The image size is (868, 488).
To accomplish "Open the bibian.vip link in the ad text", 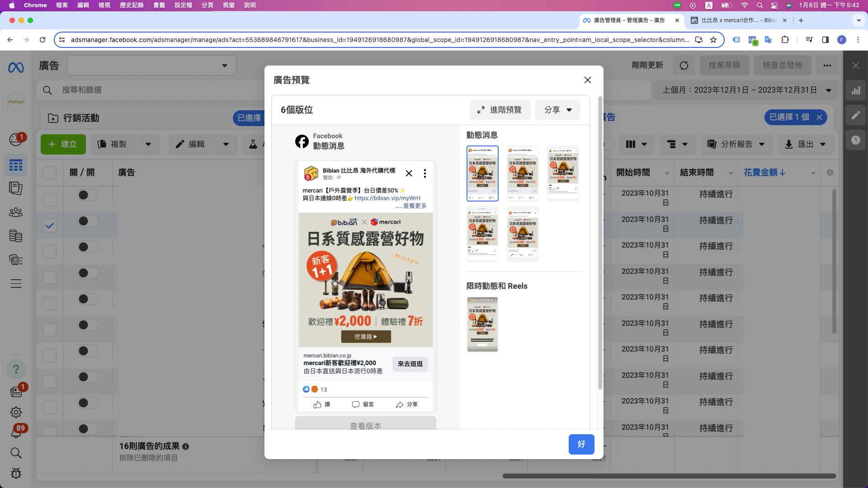I will tap(387, 198).
